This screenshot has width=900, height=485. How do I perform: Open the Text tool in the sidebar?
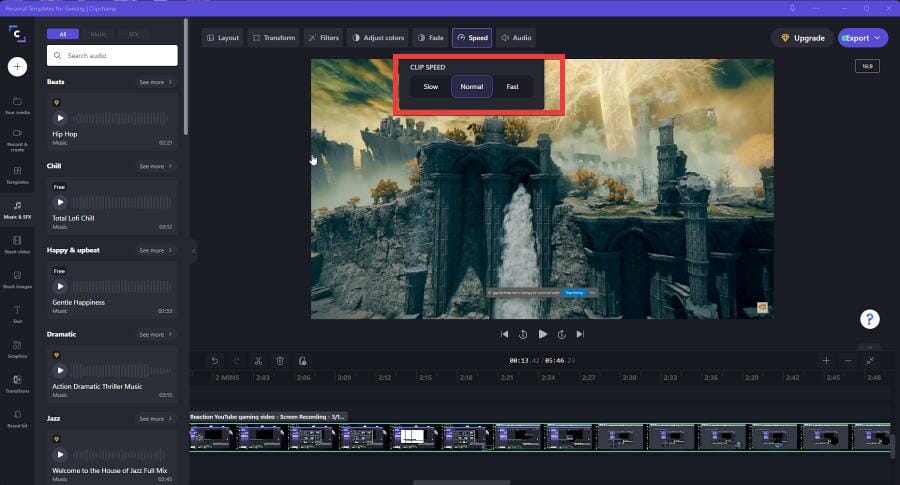(17, 315)
